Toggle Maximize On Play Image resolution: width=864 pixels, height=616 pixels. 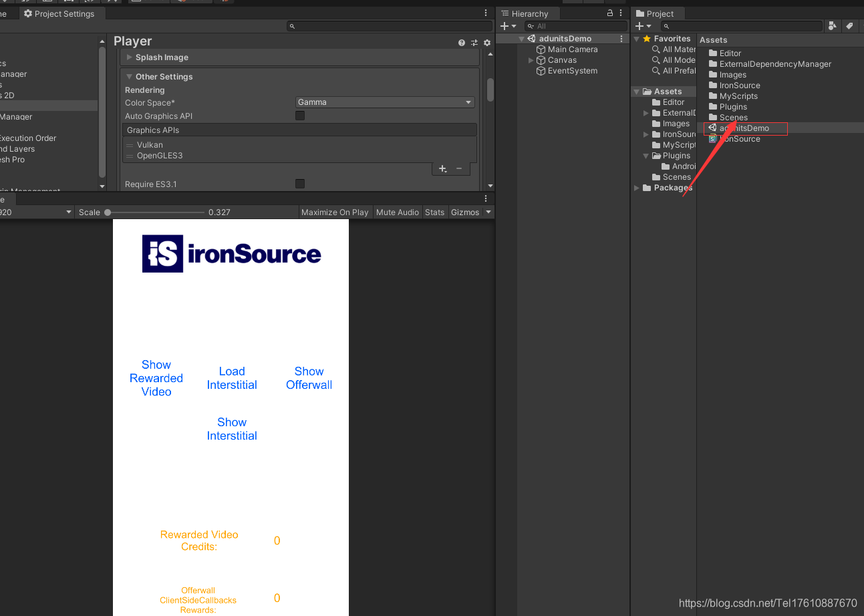pyautogui.click(x=335, y=212)
